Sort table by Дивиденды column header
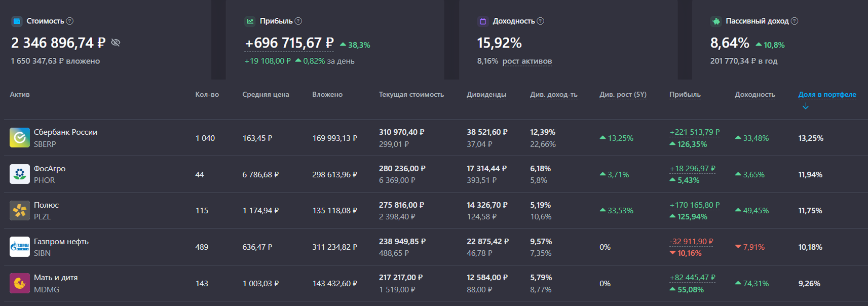Viewport: 868px width, 306px height. click(x=486, y=94)
